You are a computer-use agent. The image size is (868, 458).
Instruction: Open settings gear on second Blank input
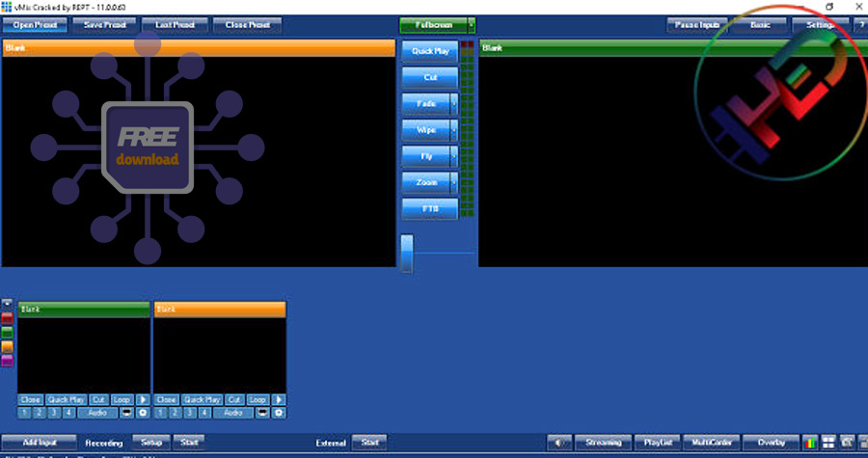279,413
